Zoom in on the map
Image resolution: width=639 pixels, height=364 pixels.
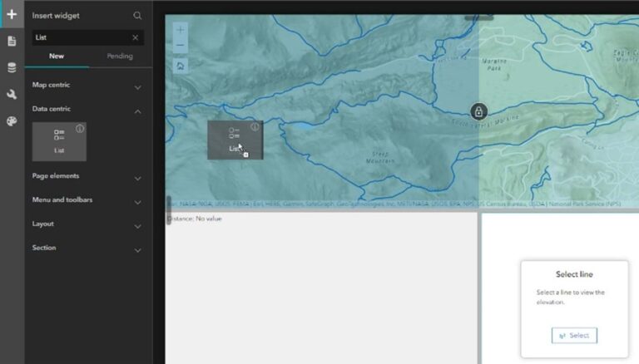180,30
